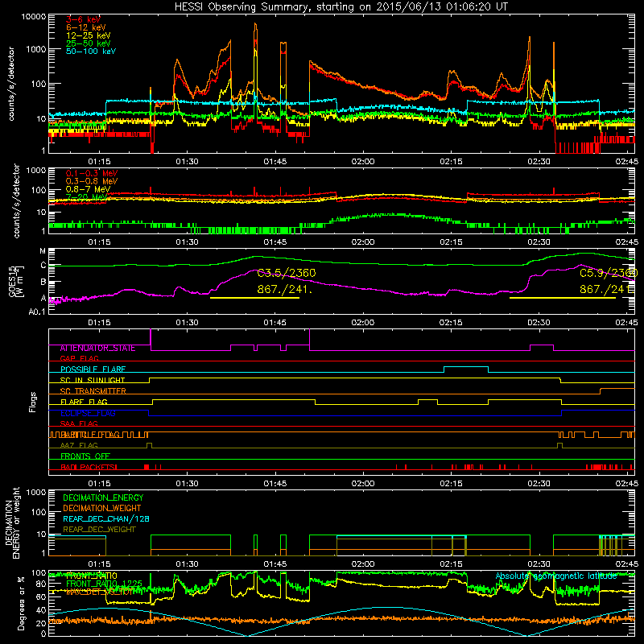
Task: Click the Flags panel y-axis title
Action: (x=33, y=402)
